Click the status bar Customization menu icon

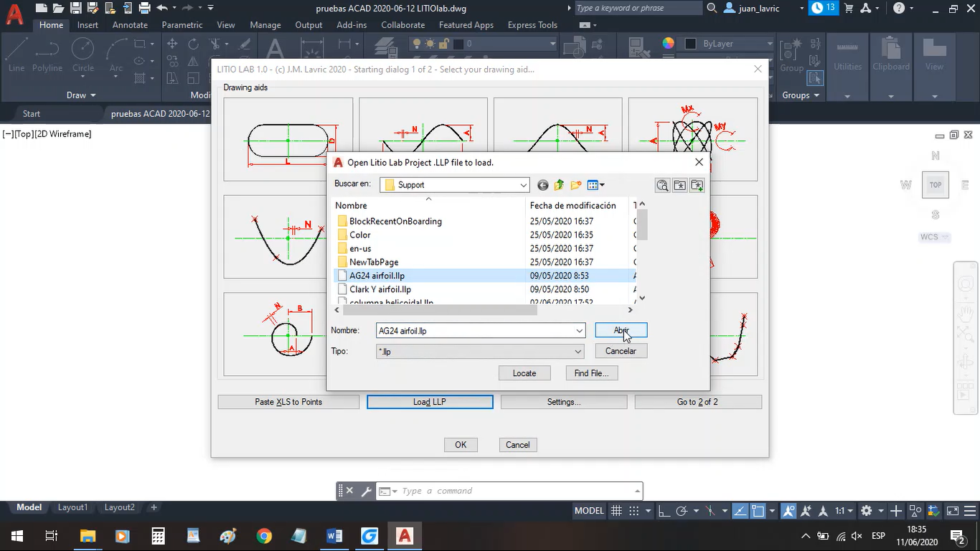point(970,511)
